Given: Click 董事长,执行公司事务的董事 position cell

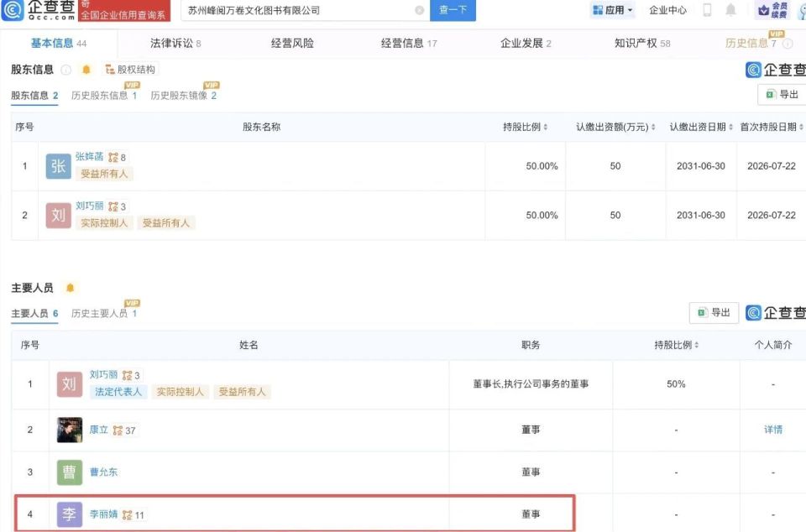Looking at the screenshot, I should click(531, 384).
